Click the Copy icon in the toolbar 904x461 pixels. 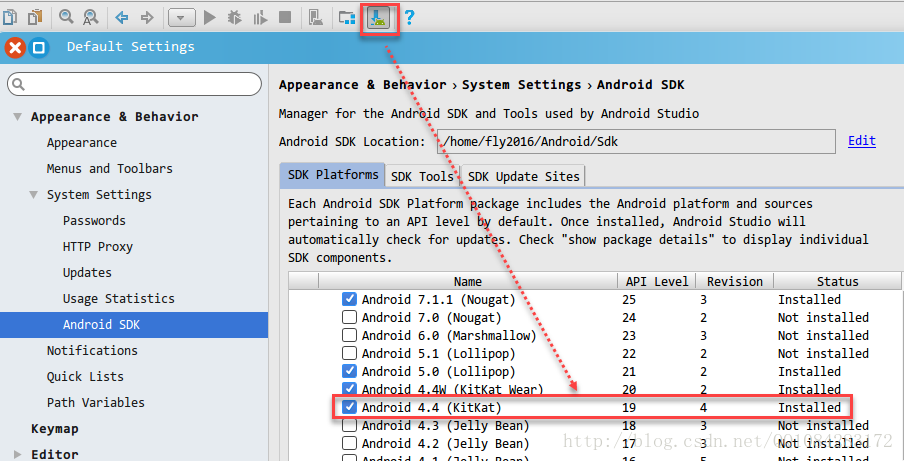click(10, 17)
